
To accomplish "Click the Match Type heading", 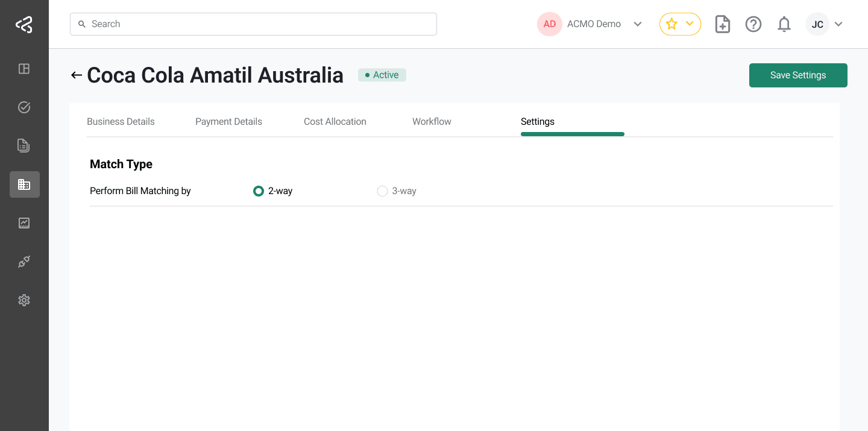I will [x=121, y=164].
